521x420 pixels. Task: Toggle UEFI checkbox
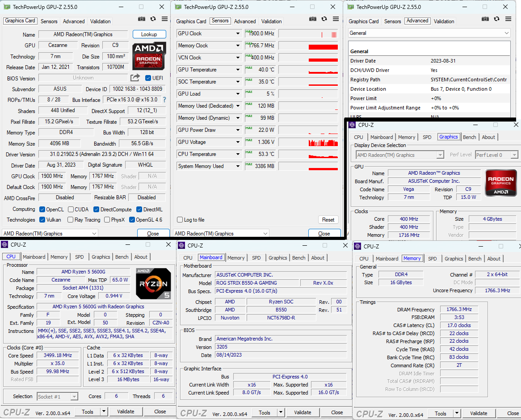click(148, 78)
